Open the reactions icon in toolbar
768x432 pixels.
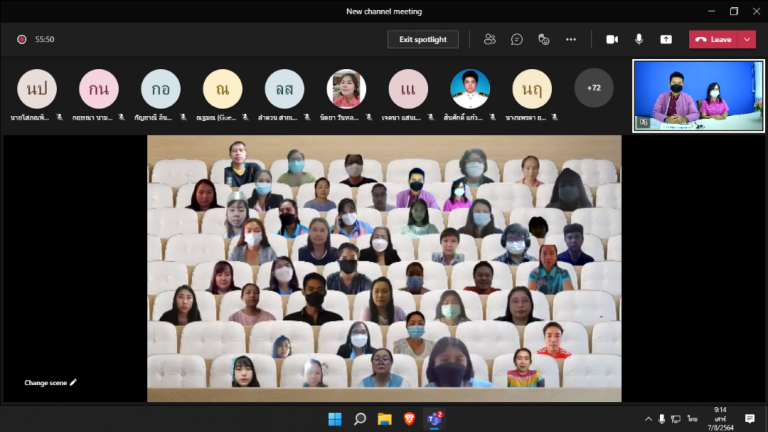(543, 39)
